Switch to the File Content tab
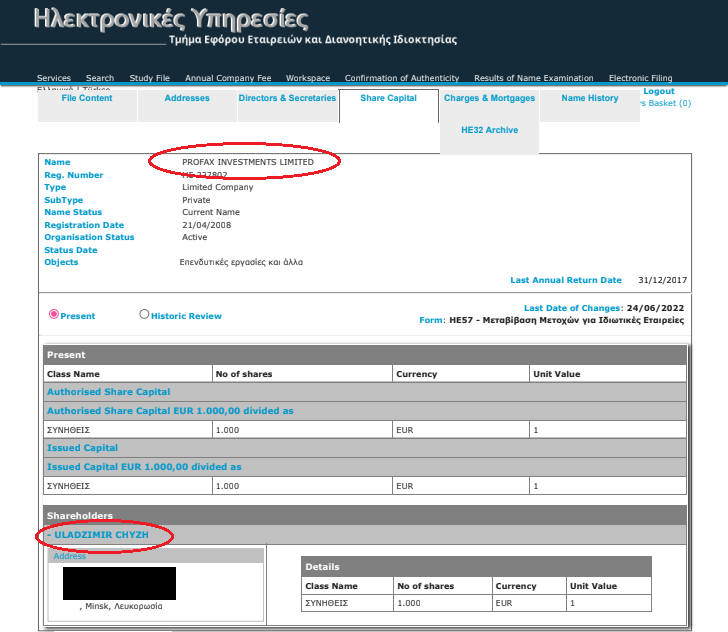Screen dimensions: 728x632 [87, 99]
